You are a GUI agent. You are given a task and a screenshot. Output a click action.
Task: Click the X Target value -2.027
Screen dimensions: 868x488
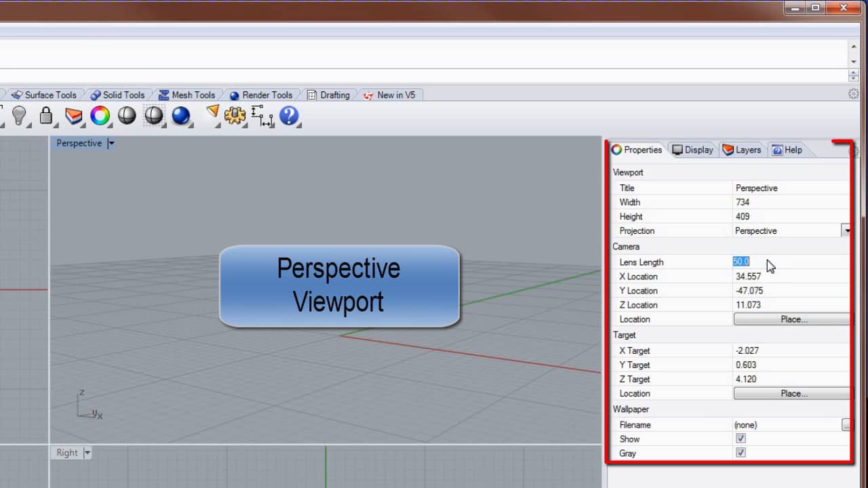[x=747, y=351]
